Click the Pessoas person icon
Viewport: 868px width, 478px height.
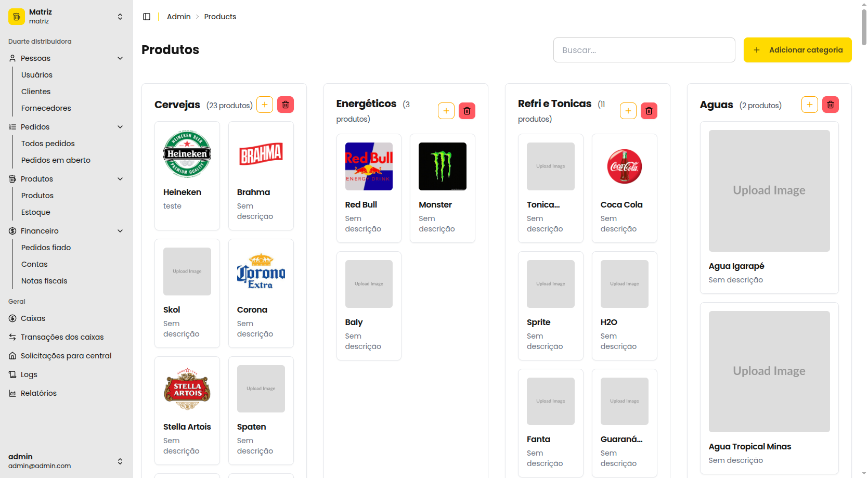pyautogui.click(x=12, y=58)
